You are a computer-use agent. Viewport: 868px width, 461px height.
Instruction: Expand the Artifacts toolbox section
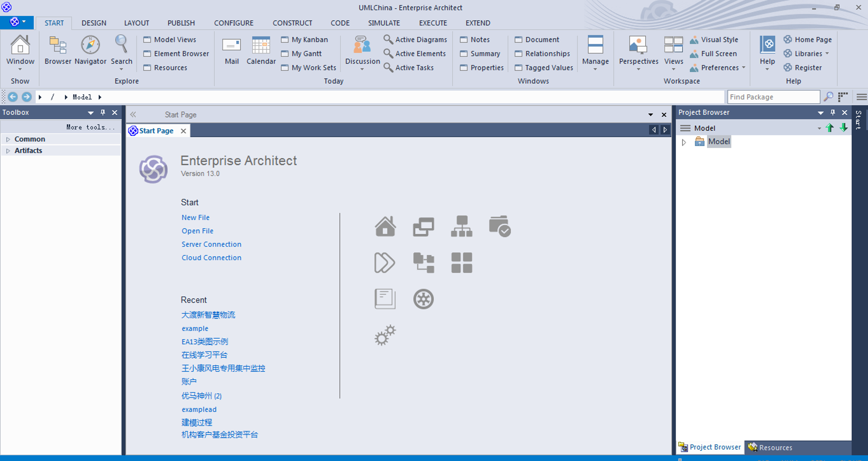8,151
